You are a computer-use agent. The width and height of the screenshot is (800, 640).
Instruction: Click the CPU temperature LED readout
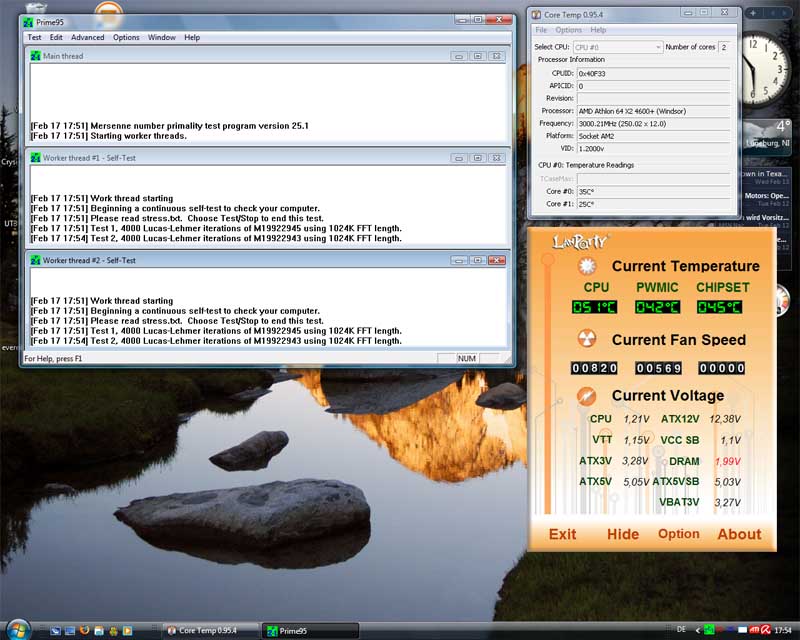pos(594,307)
